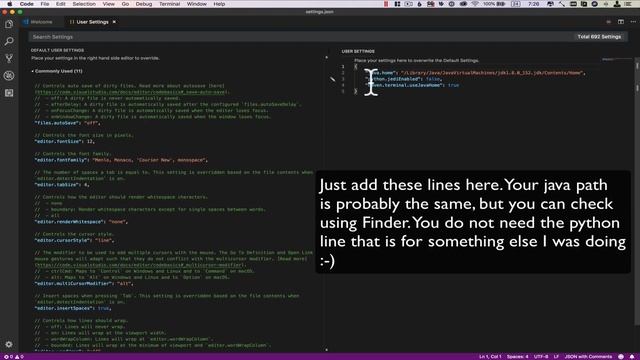Click the python.jediEnabled line in User Settings
The image size is (640, 360).
pos(404,79)
